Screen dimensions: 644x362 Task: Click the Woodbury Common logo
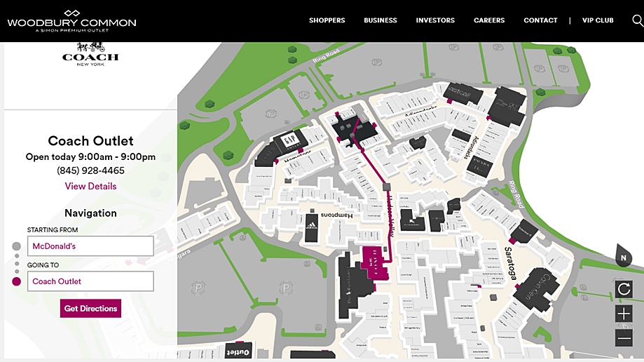(x=72, y=21)
